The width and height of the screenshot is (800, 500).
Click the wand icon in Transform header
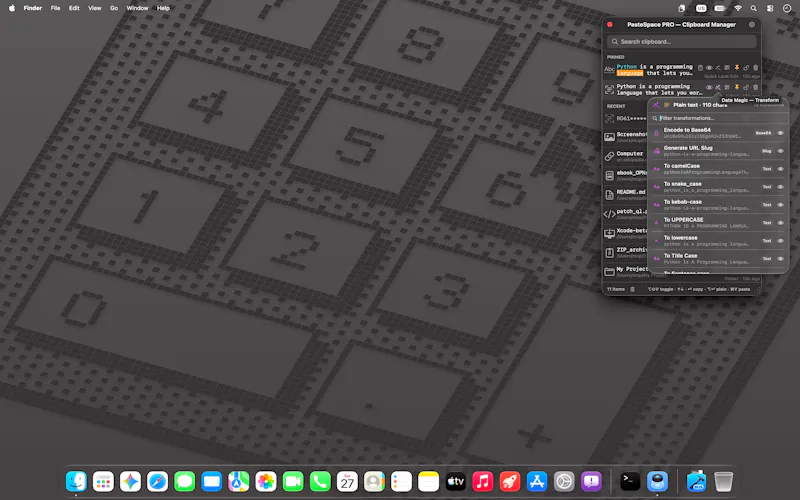pyautogui.click(x=656, y=105)
